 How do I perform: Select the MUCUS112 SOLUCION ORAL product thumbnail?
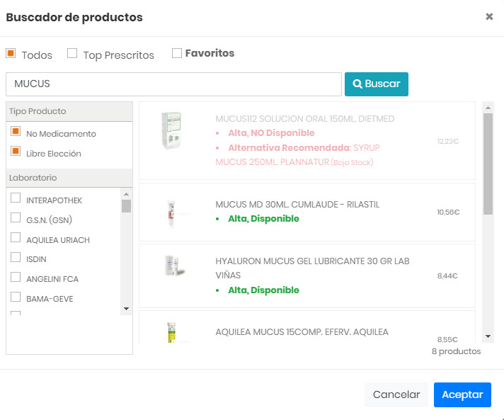(x=171, y=130)
